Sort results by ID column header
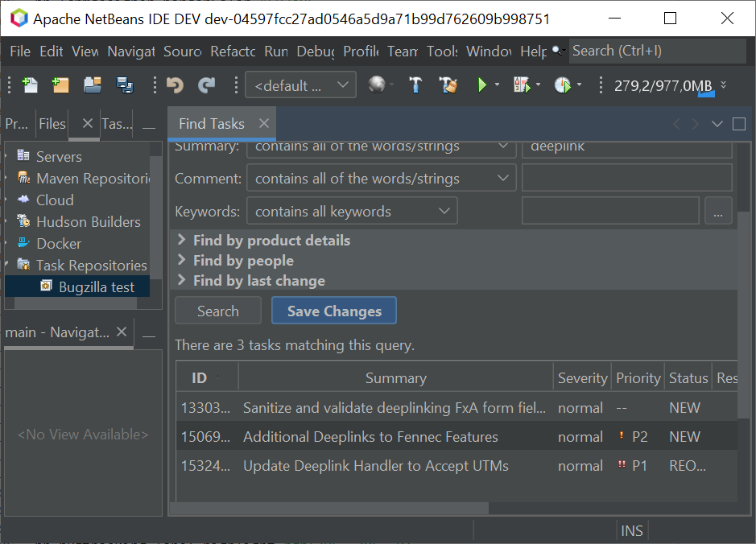Image resolution: width=756 pixels, height=544 pixels. pyautogui.click(x=208, y=377)
